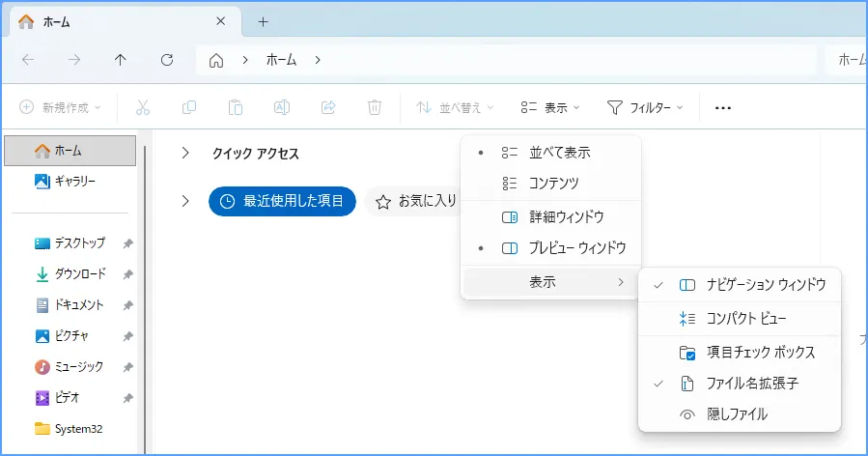Select 最近使用した項目 filter button
The width and height of the screenshot is (868, 456).
[x=282, y=201]
